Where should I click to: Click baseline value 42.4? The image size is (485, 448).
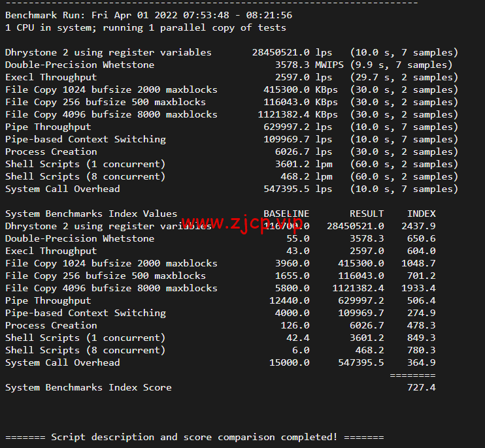pyautogui.click(x=298, y=338)
